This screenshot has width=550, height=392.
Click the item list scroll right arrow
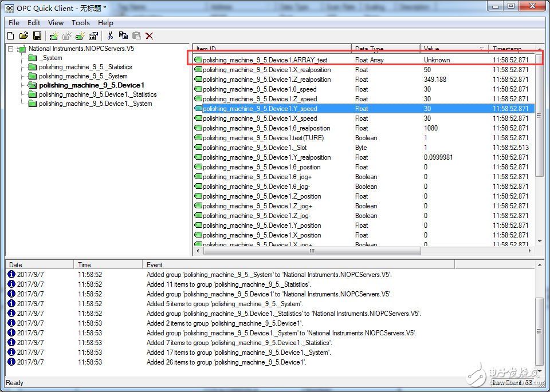pos(529,251)
